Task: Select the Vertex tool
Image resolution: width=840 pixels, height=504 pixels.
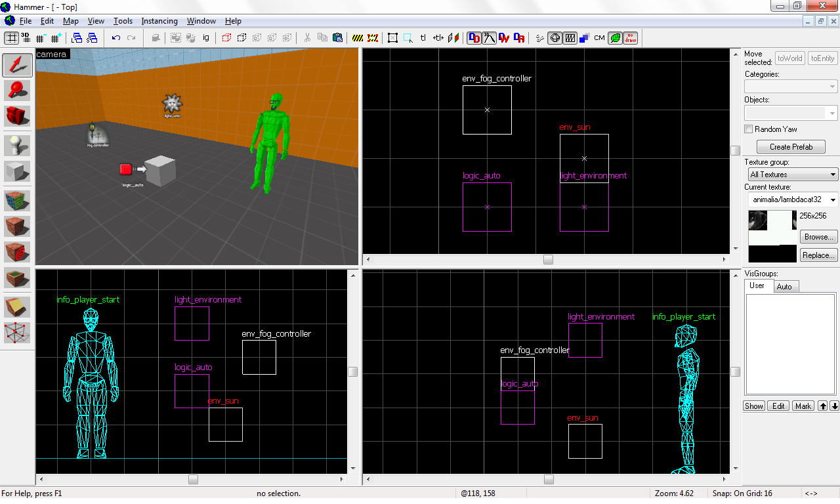Action: pos(17,333)
